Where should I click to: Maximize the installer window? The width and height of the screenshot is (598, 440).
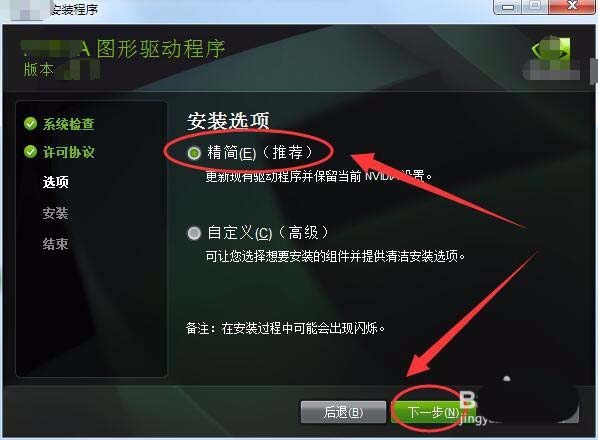535,6
